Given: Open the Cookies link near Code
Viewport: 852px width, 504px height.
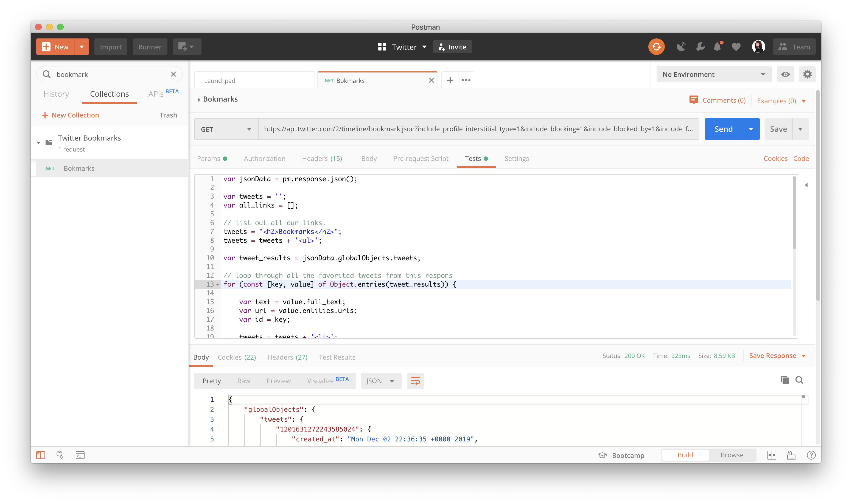Looking at the screenshot, I should pos(775,159).
